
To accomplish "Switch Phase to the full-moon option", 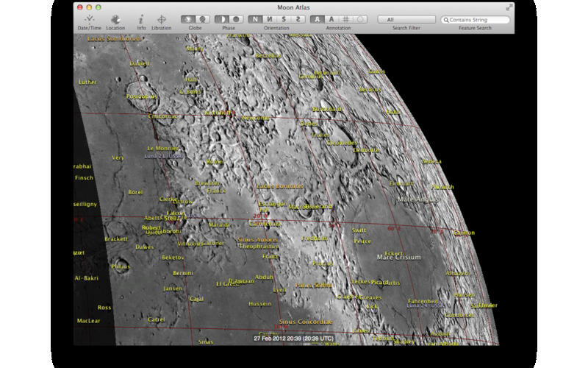I will pos(236,19).
